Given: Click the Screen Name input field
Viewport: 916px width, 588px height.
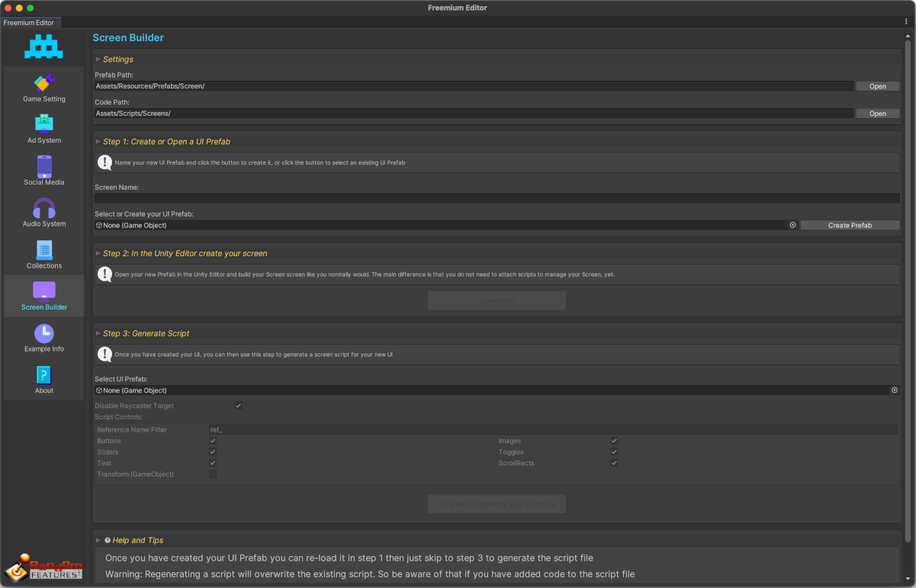Looking at the screenshot, I should pyautogui.click(x=496, y=198).
